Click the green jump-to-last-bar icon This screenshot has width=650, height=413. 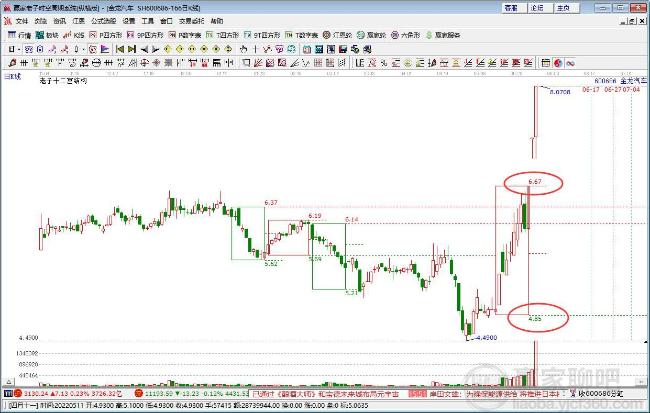pyautogui.click(x=132, y=49)
